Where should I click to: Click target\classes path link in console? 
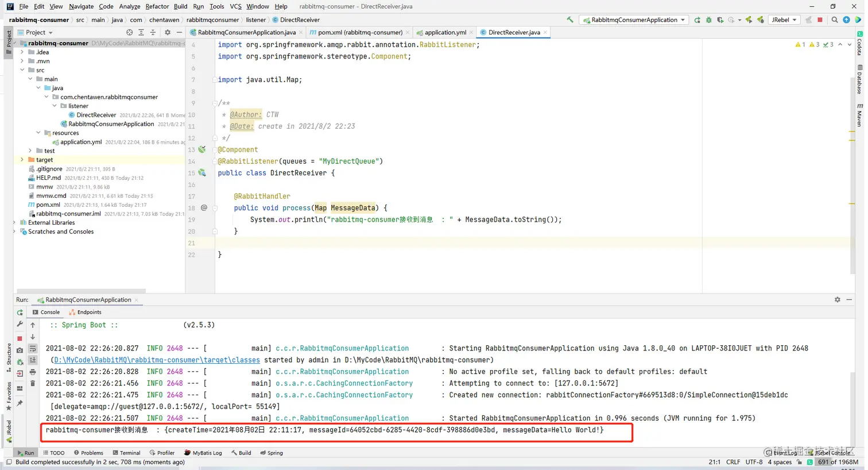point(157,360)
